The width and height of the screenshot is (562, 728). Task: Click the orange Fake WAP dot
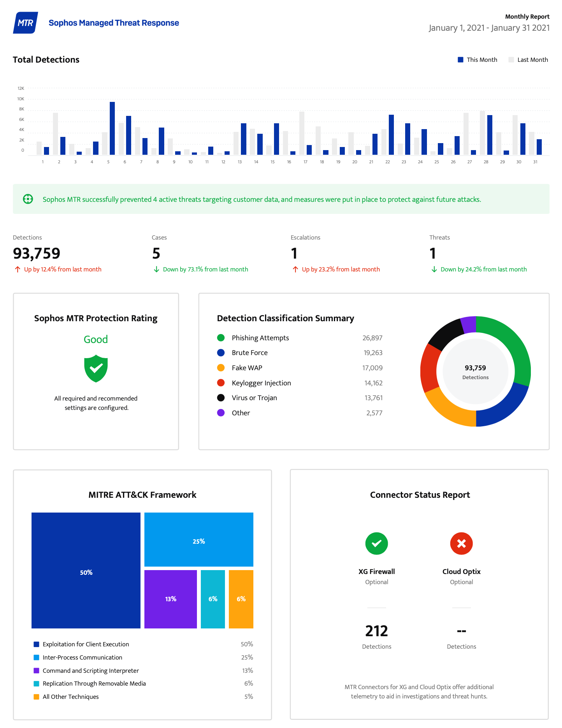pyautogui.click(x=221, y=367)
